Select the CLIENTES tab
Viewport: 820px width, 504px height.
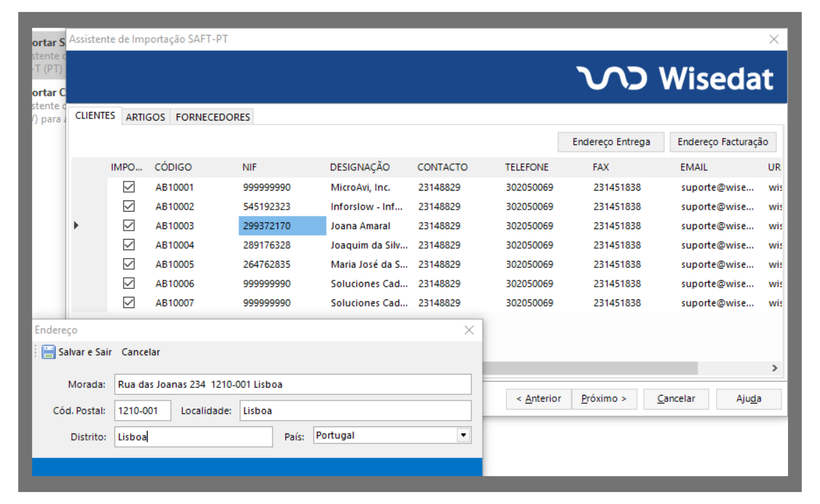point(95,115)
